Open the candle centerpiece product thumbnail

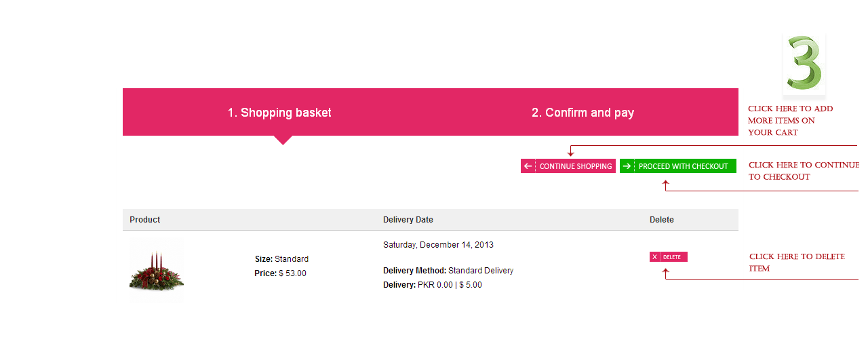(157, 270)
